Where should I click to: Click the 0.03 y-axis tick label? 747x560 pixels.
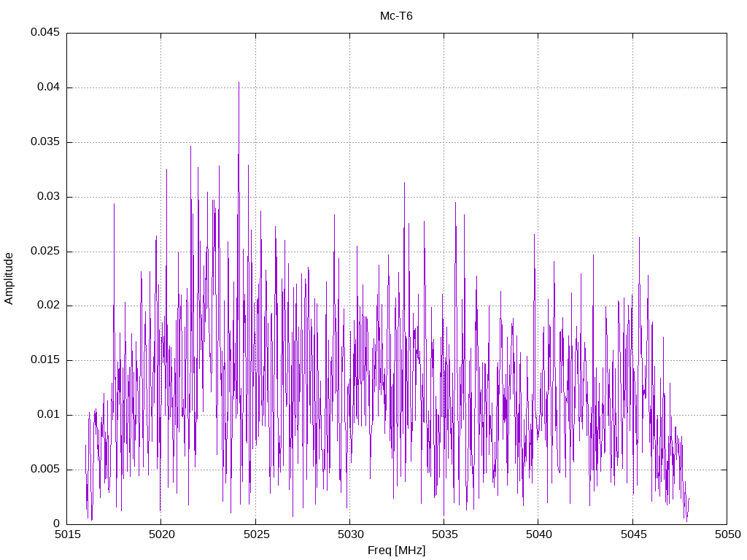47,197
